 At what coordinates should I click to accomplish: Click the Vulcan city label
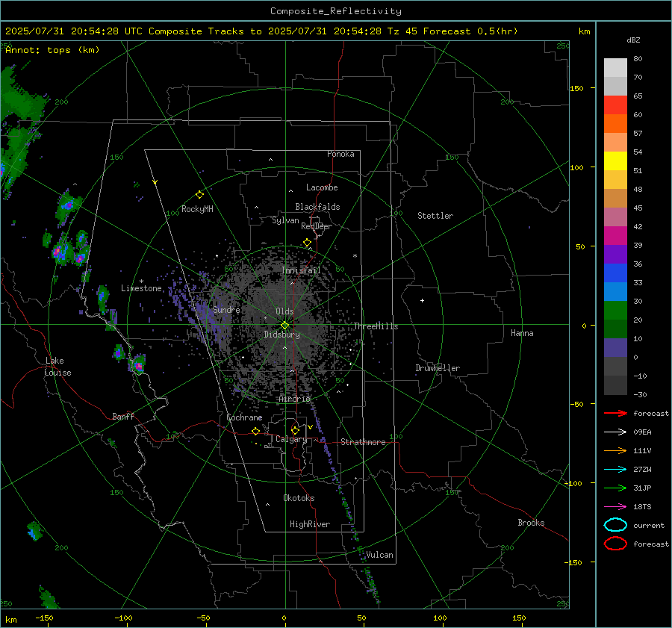coord(380,555)
